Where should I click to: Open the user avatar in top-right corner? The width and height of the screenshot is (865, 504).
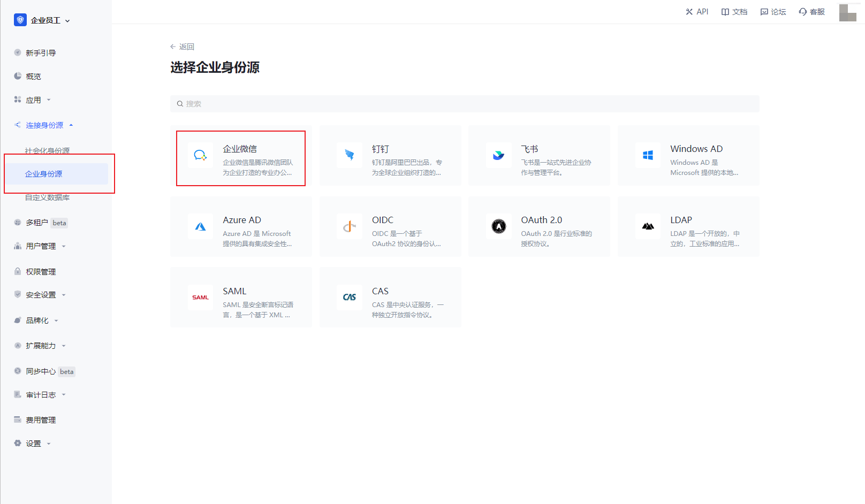[x=847, y=12]
